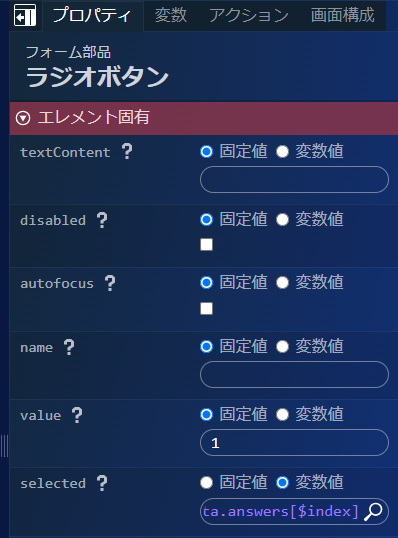398x538 pixels.
Task: Open help for selected property
Action: point(102,483)
